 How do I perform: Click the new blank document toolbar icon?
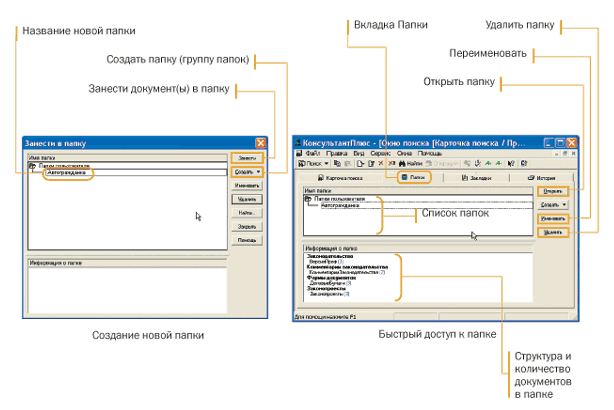[360, 163]
